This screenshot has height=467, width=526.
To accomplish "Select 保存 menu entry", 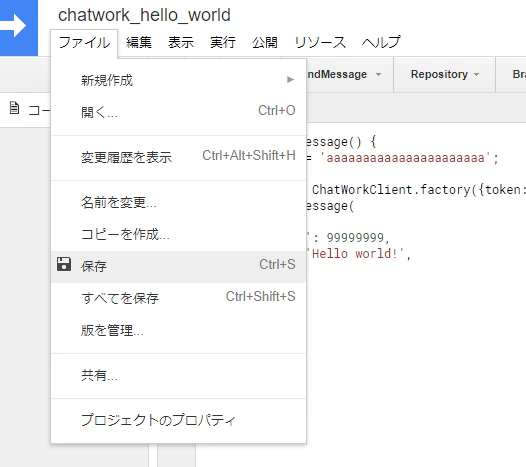I will pyautogui.click(x=178, y=266).
